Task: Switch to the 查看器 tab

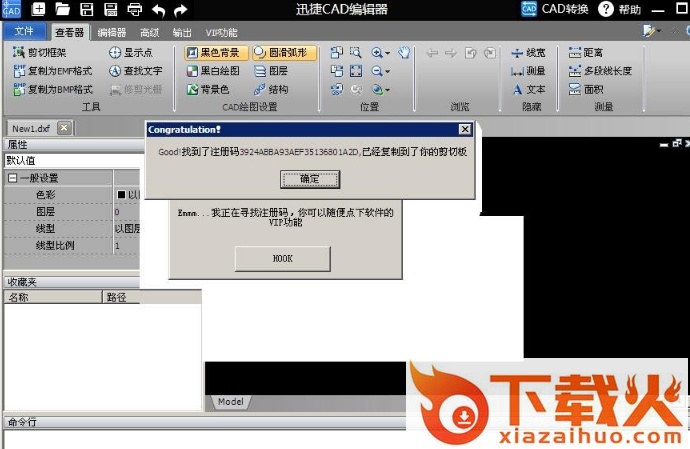Action: click(70, 32)
